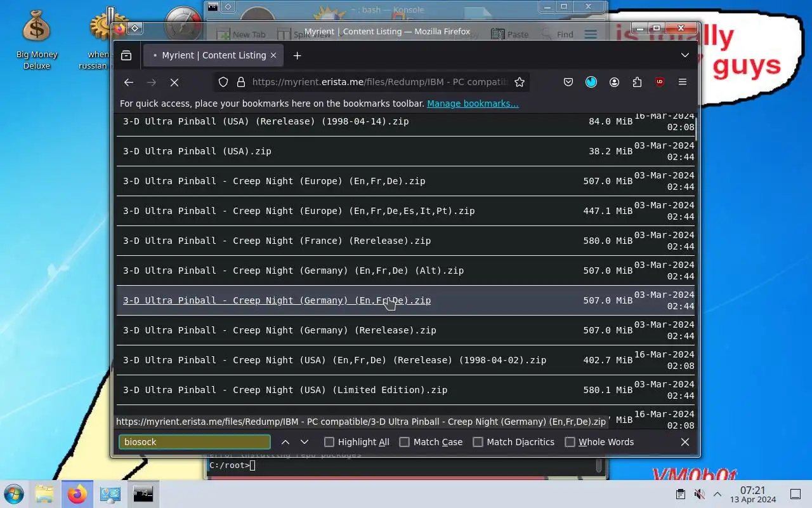812x508 pixels.
Task: Click the show desktop tray button
Action: point(796,494)
